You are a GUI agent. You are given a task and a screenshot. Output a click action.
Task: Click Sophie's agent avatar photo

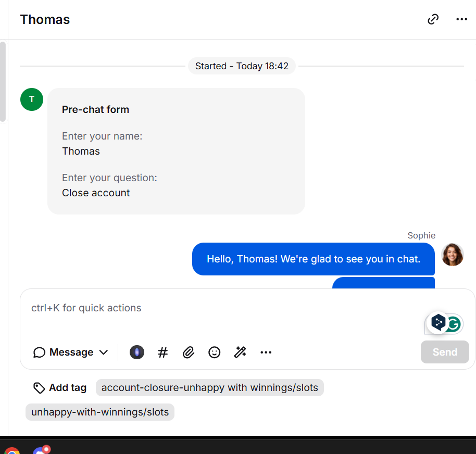[x=453, y=255]
